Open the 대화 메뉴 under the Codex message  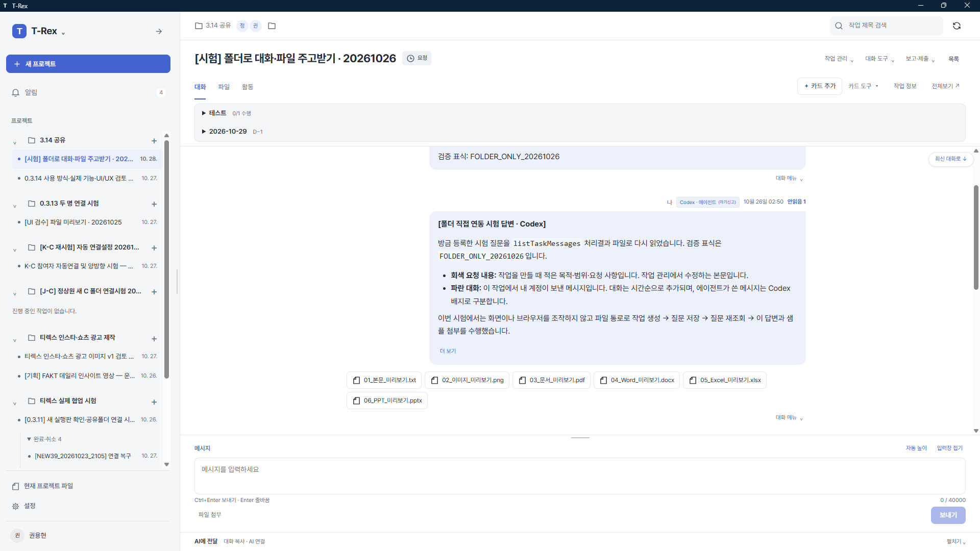click(789, 418)
